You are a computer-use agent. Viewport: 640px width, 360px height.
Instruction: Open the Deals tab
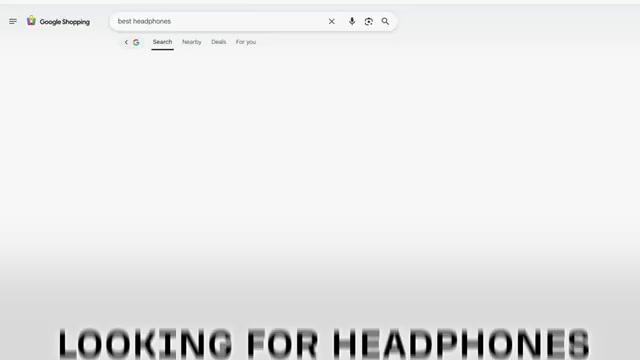pos(219,42)
